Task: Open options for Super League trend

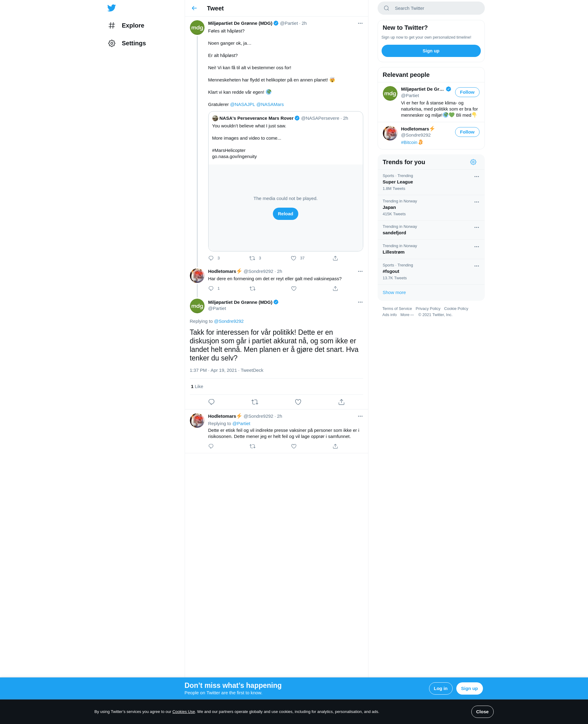Action: tap(477, 176)
